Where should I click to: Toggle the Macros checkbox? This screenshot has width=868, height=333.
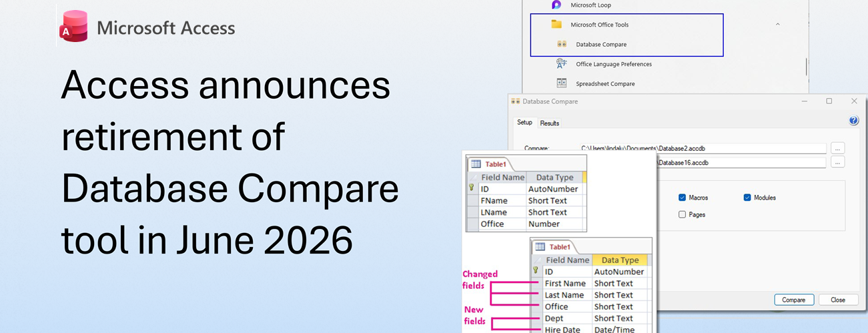(682, 198)
